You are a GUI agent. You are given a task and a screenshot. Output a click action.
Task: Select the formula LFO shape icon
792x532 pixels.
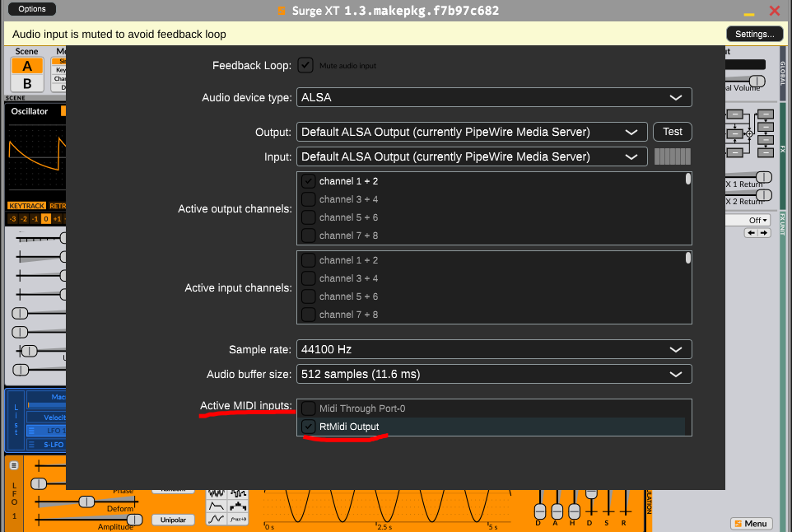tap(238, 519)
